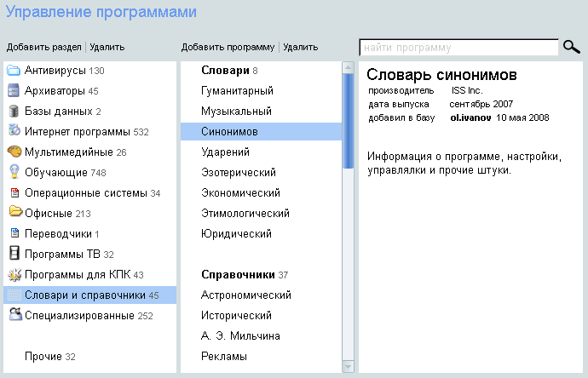588x378 pixels.
Task: Click the Антивирусы folder icon
Action: point(14,71)
